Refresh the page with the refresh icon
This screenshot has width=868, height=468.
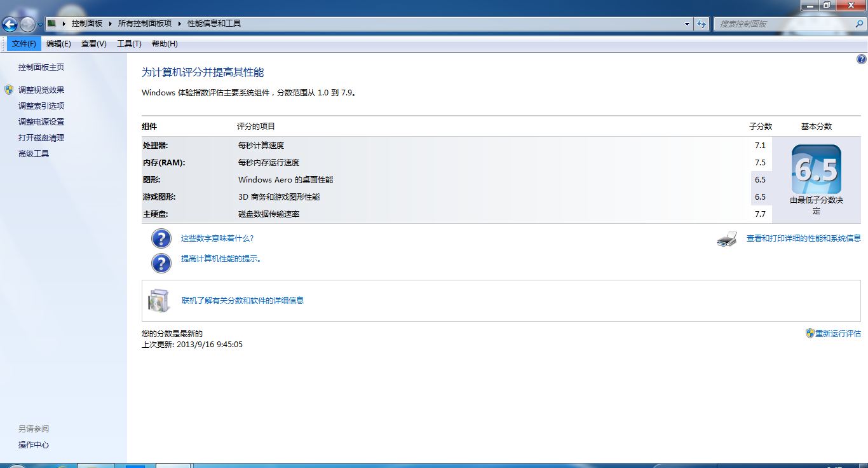[702, 24]
